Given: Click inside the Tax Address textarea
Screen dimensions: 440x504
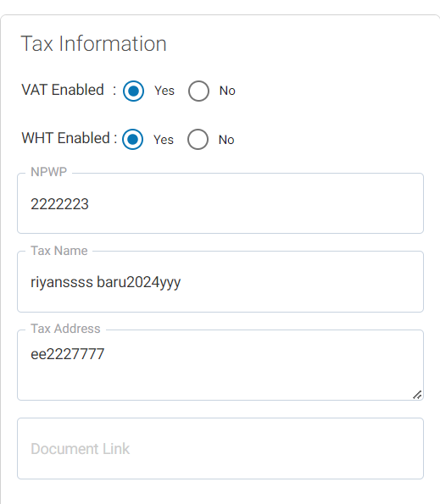Looking at the screenshot, I should 220,365.
